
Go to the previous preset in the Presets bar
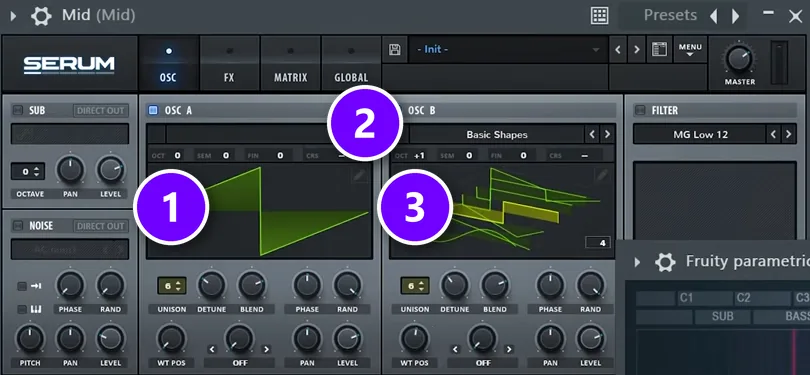[x=713, y=16]
